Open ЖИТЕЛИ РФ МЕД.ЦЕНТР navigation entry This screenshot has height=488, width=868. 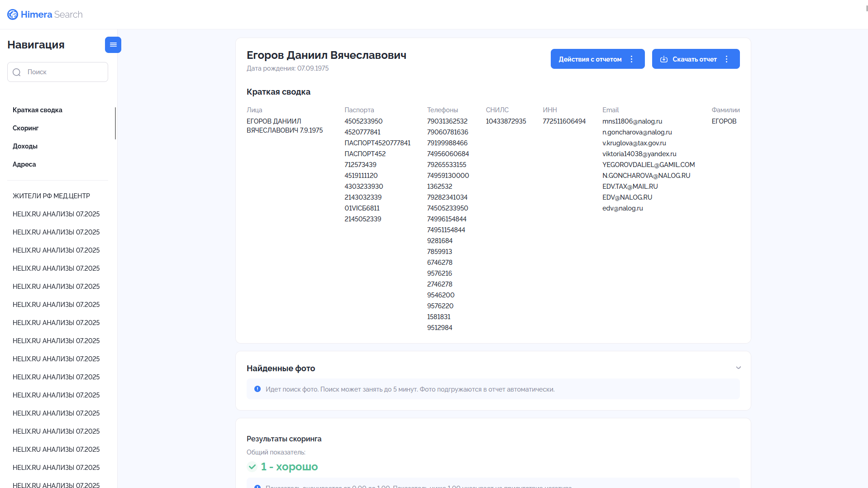pyautogui.click(x=52, y=196)
